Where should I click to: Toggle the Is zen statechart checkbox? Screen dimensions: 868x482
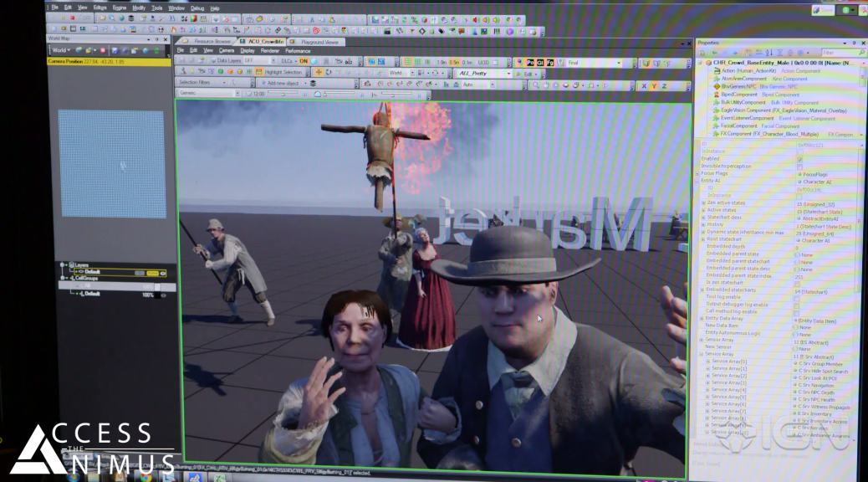pyautogui.click(x=796, y=283)
